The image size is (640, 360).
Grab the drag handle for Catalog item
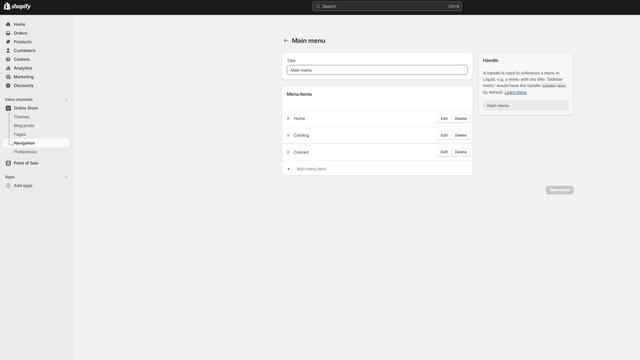pos(288,135)
